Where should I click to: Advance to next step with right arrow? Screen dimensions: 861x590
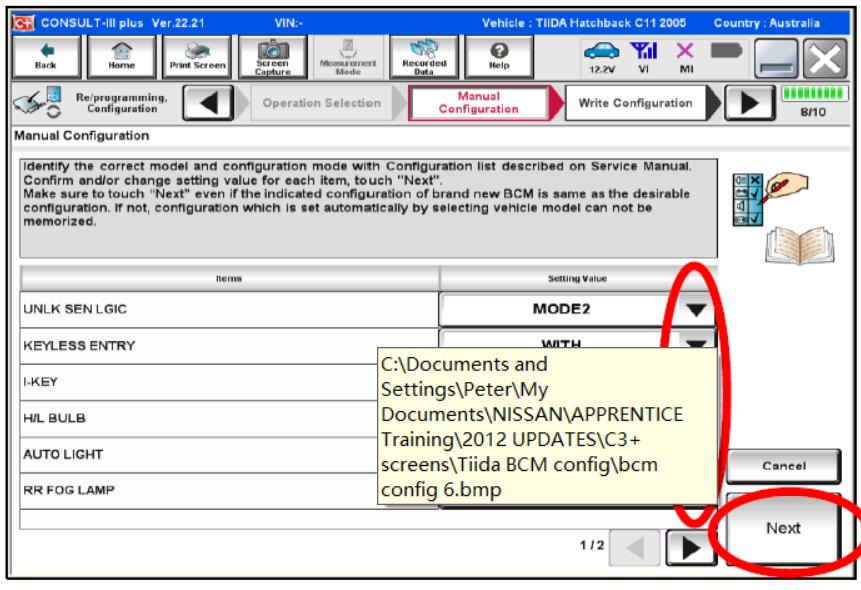(750, 103)
